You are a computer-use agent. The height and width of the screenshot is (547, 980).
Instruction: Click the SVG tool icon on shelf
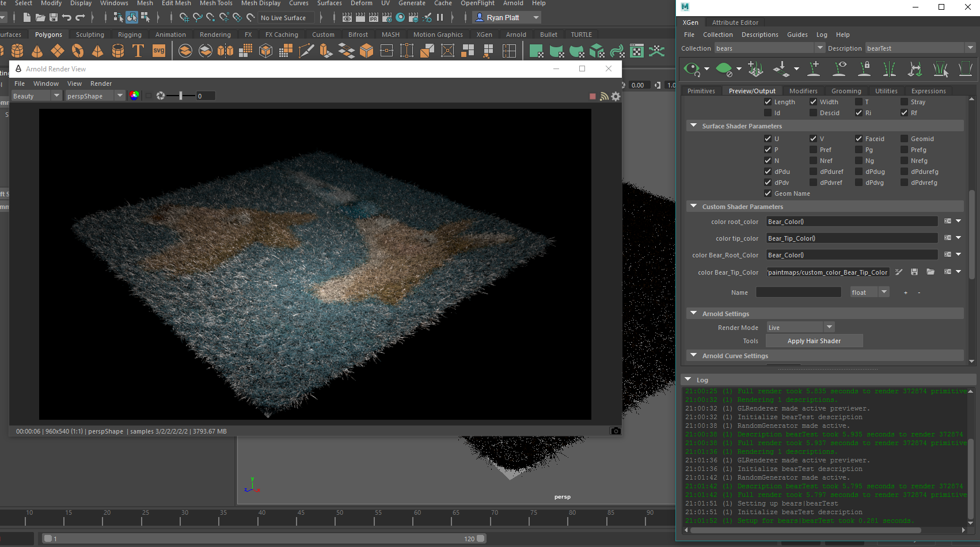(x=159, y=51)
